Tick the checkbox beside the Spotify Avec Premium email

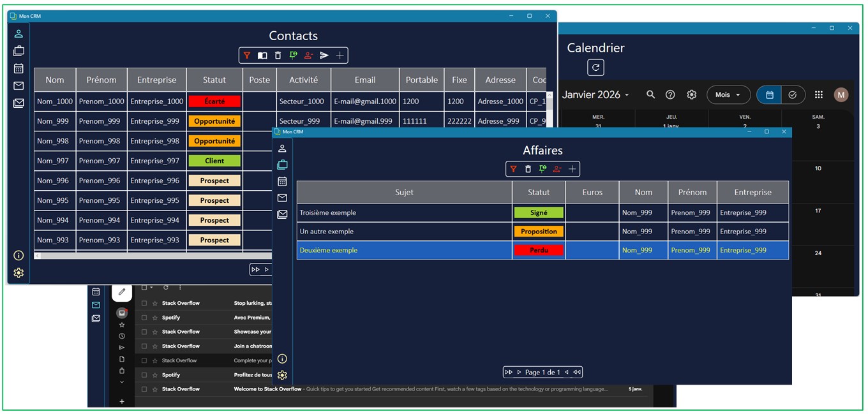coord(144,318)
